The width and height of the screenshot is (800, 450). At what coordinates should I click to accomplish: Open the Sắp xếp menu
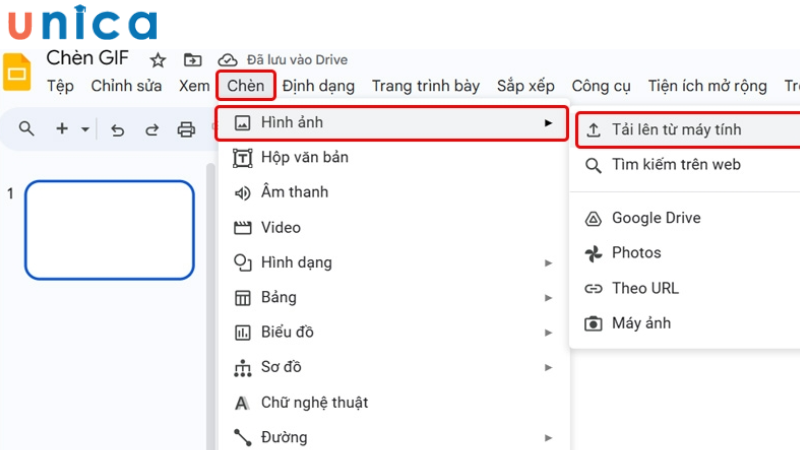tap(526, 86)
